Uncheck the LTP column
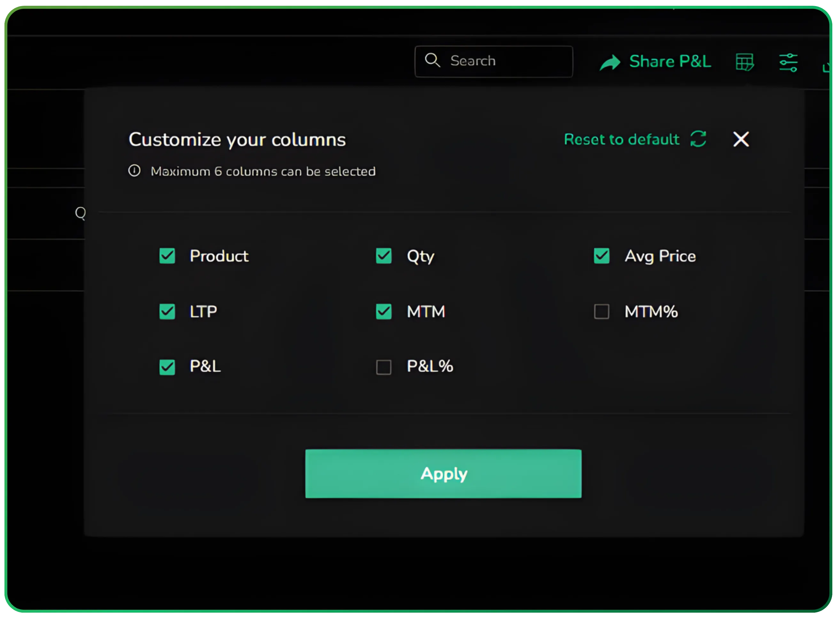Viewport: 840px width, 620px height. [x=167, y=311]
